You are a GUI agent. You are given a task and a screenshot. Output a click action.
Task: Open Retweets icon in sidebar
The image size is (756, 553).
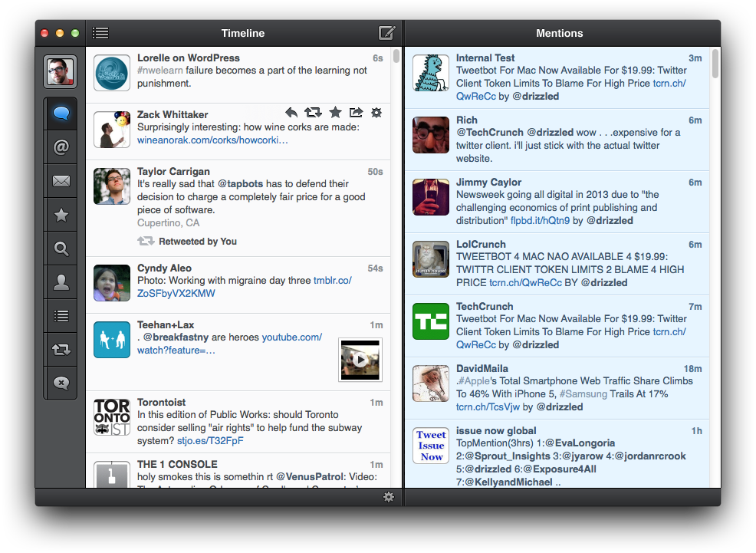[x=61, y=350]
